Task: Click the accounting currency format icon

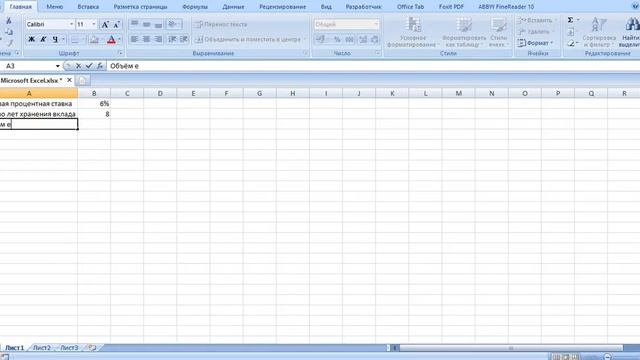Action: [320, 39]
